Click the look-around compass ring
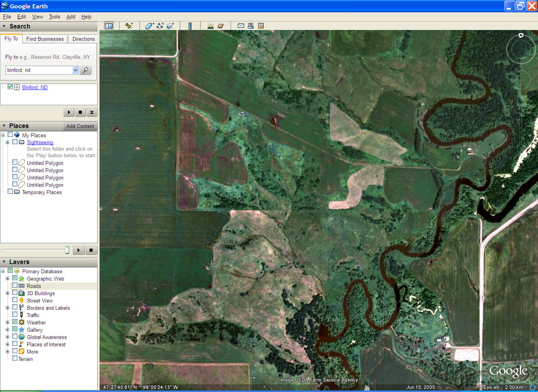 (521, 49)
